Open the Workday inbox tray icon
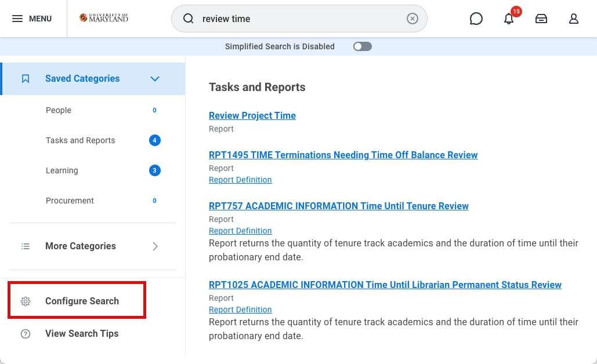 coord(541,19)
